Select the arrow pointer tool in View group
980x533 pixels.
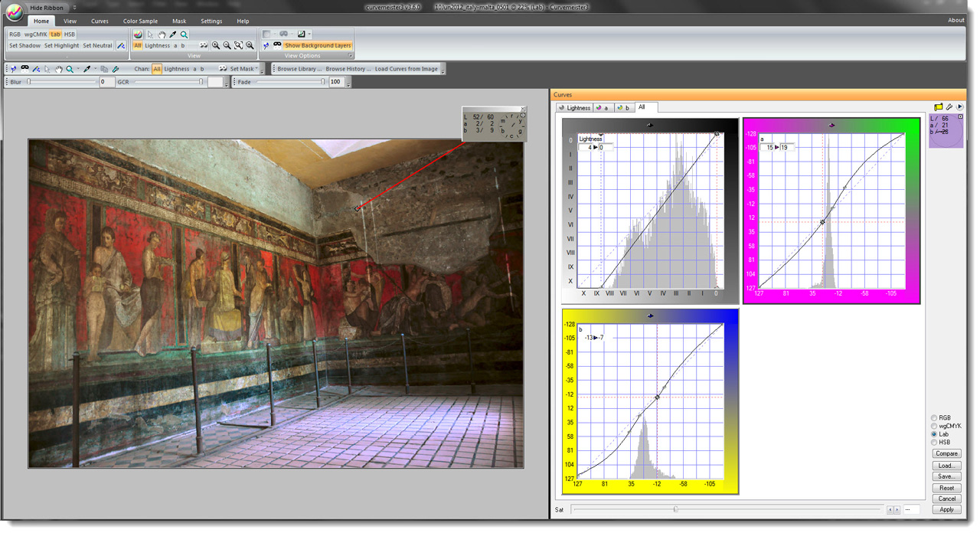pyautogui.click(x=150, y=34)
